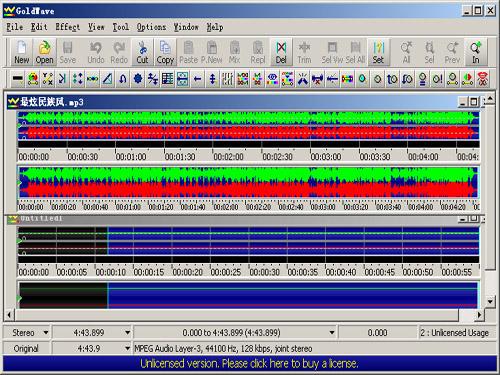Image resolution: width=500 pixels, height=375 pixels.
Task: Click the unlicensed version buy license banner
Action: (x=250, y=363)
